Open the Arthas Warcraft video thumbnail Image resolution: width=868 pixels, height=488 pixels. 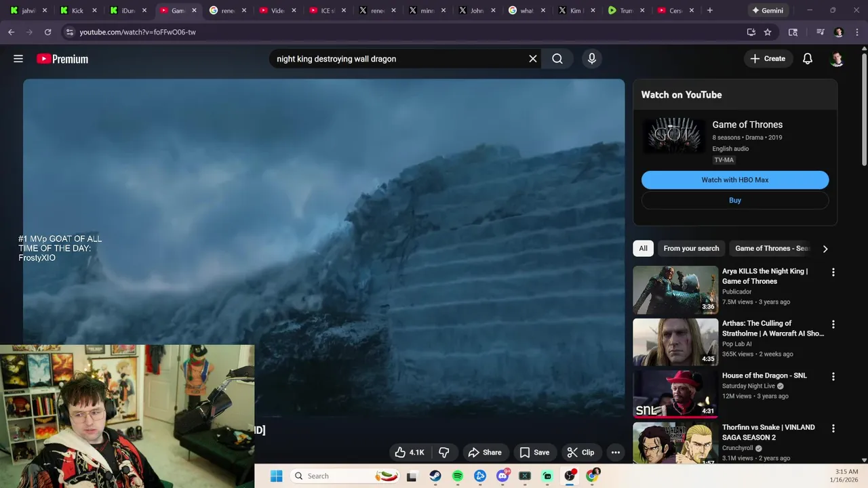(675, 342)
